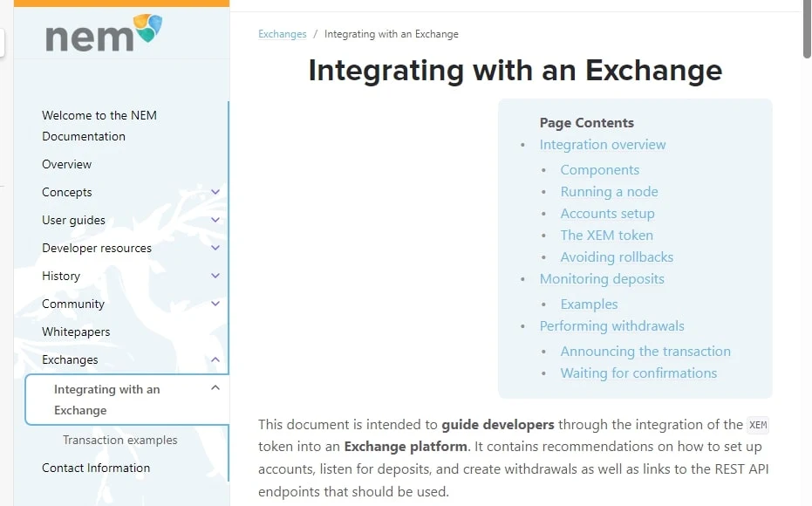Viewport: 812px width, 506px height.
Task: Click the NEM logo
Action: coord(104,33)
